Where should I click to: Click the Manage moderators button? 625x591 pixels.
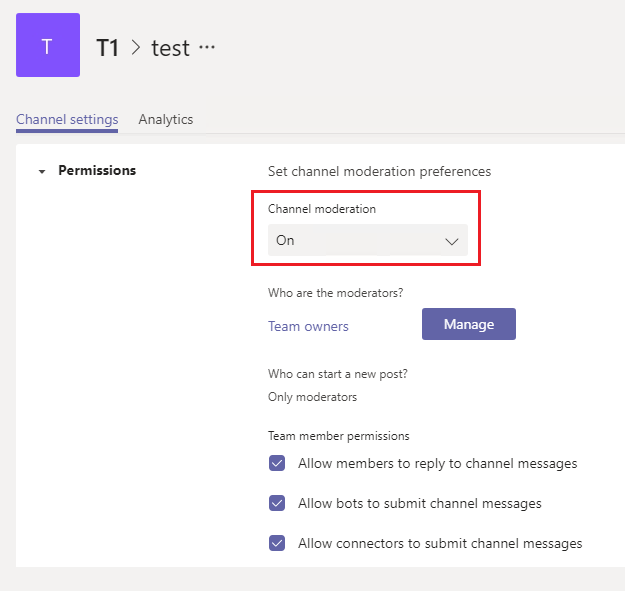point(469,324)
